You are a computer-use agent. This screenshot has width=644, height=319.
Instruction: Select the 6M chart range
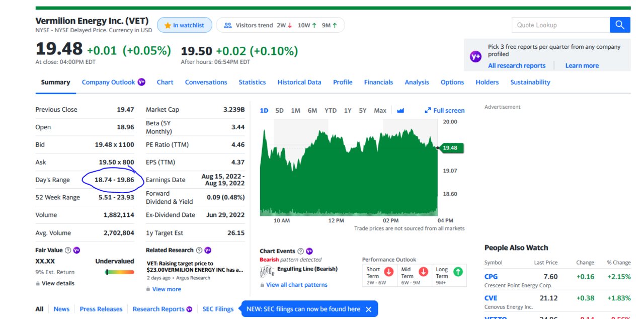[312, 110]
